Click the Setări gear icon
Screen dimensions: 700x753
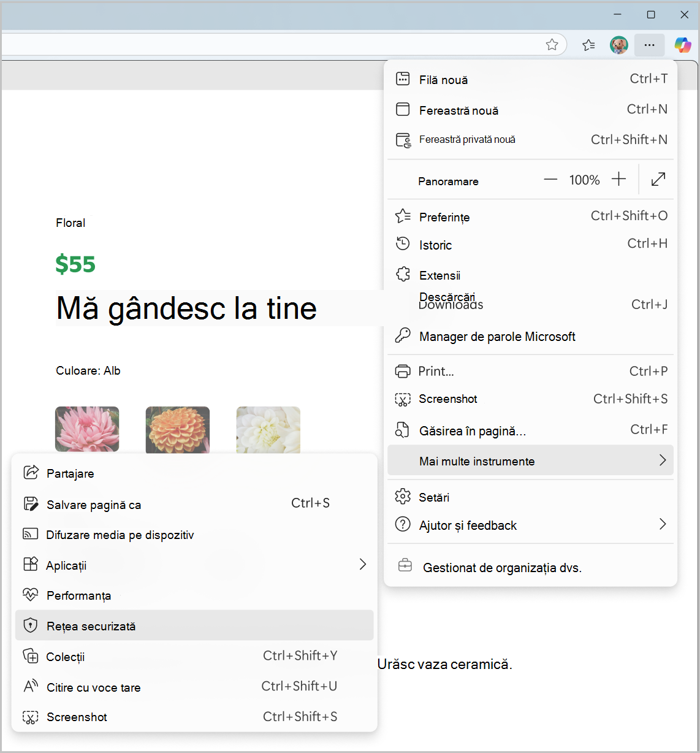(x=403, y=496)
